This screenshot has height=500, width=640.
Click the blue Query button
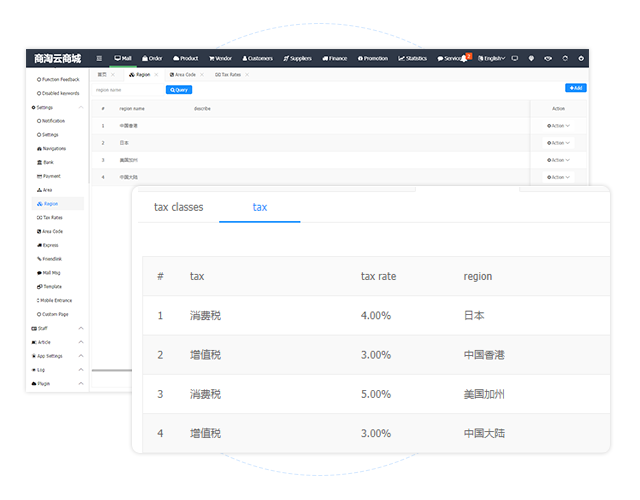point(179,90)
